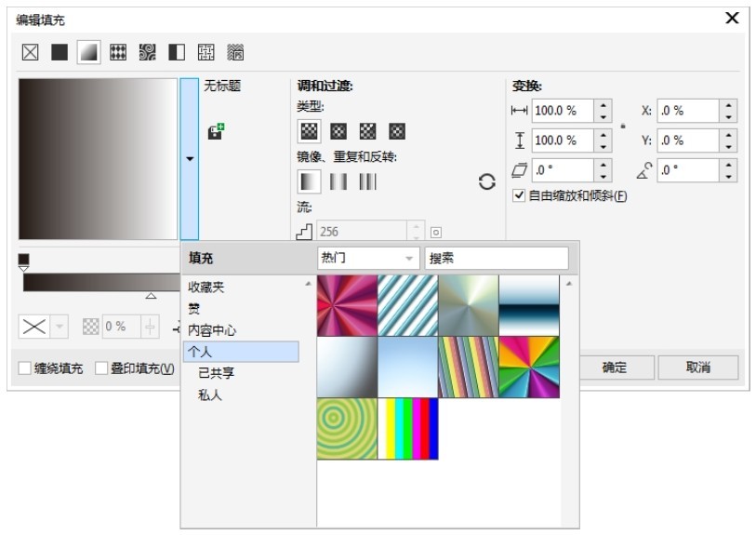
Task: Click the skew parallelogram icon
Action: point(519,170)
